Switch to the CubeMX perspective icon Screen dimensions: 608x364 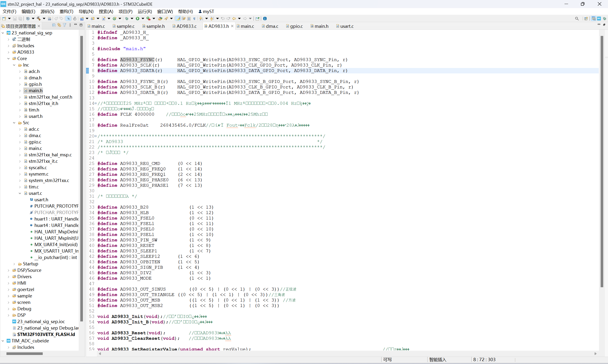click(x=599, y=18)
